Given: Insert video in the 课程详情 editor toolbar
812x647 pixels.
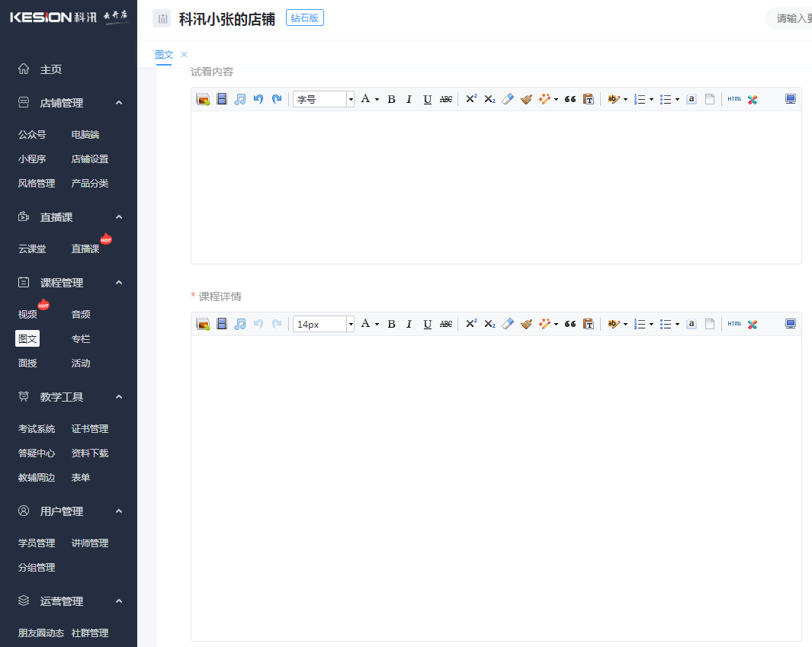Looking at the screenshot, I should click(222, 324).
